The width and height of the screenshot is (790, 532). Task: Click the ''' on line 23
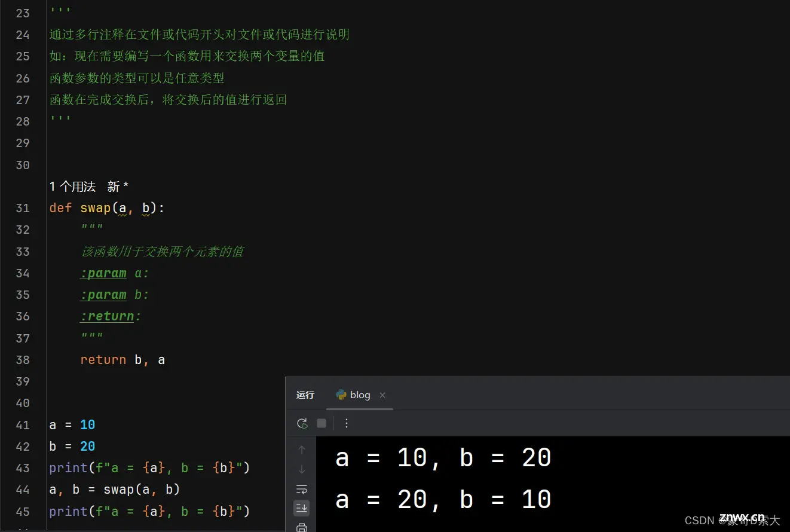point(60,11)
